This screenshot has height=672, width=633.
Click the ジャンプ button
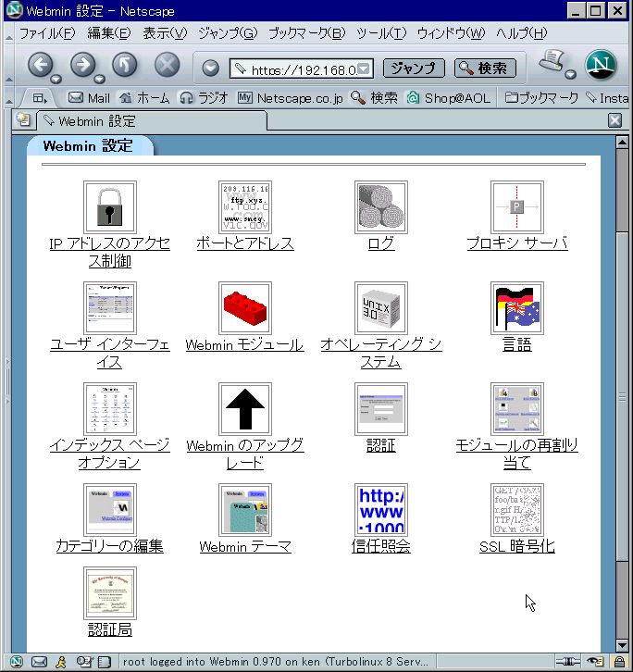point(413,68)
